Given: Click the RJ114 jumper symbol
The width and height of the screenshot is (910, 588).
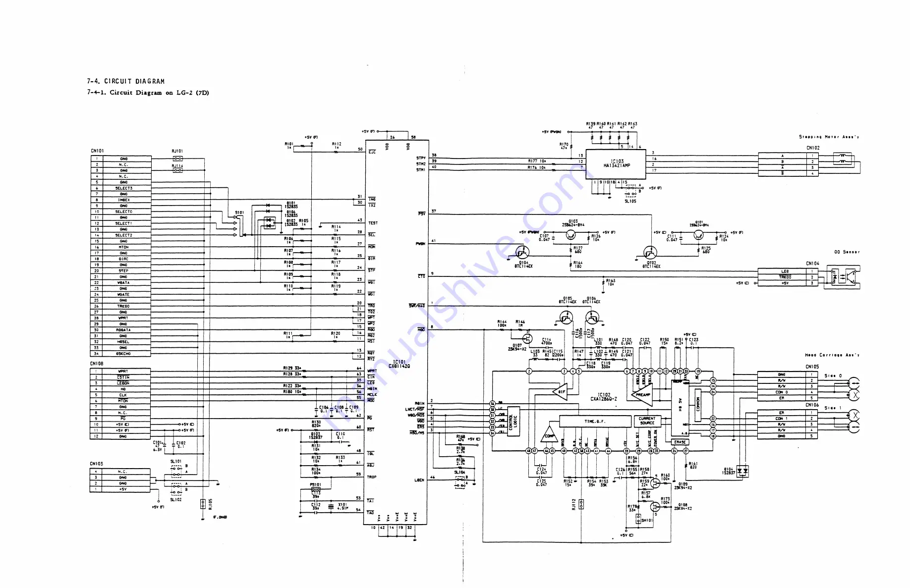Looking at the screenshot, I should tap(177, 170).
